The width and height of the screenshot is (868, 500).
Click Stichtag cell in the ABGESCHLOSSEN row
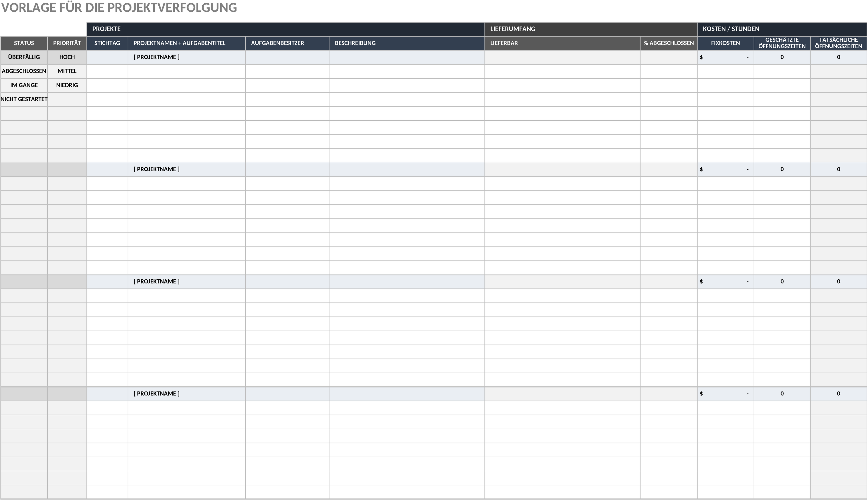(x=107, y=71)
